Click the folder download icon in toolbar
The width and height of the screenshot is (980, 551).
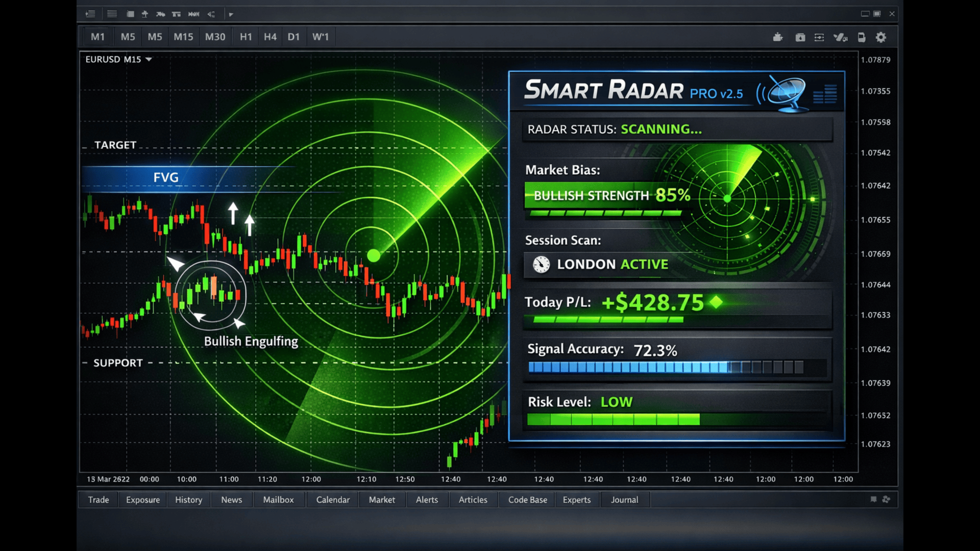point(800,37)
